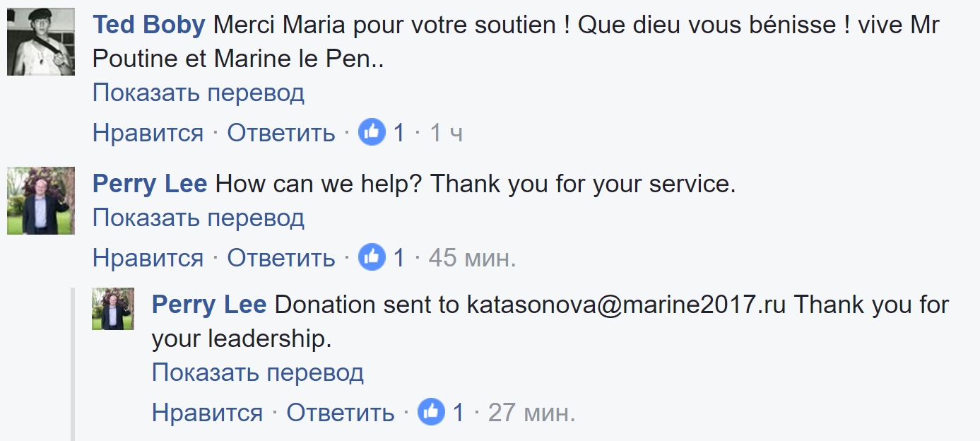Screen dimensions: 980x441
Task: Click "Ответить" under the donation reply
Action: pyautogui.click(x=341, y=413)
